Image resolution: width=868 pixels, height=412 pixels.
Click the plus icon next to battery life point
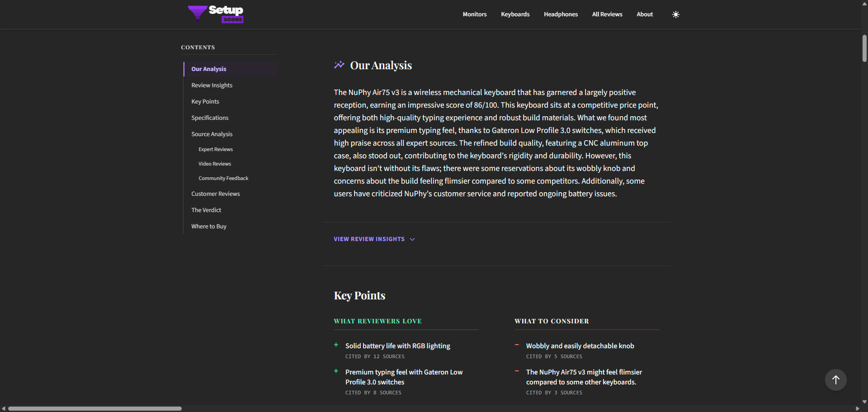336,345
